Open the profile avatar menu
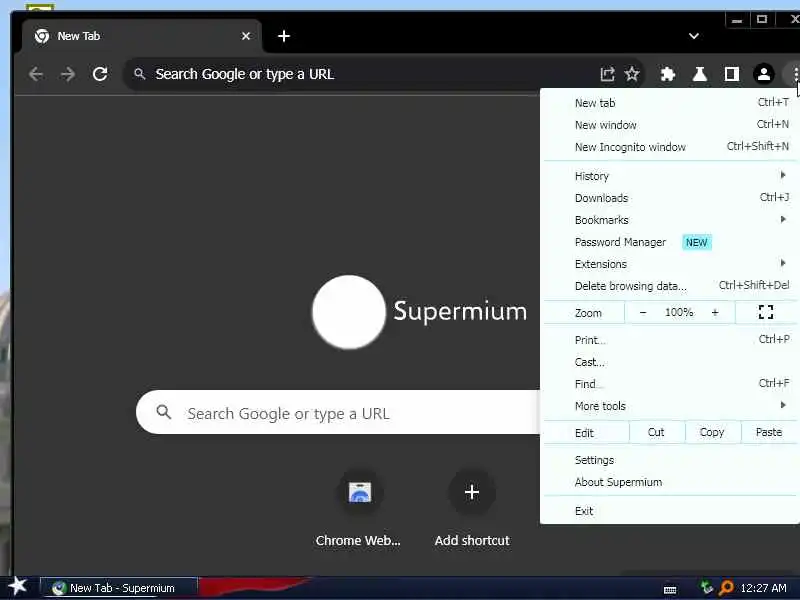The height and width of the screenshot is (600, 800). [764, 74]
